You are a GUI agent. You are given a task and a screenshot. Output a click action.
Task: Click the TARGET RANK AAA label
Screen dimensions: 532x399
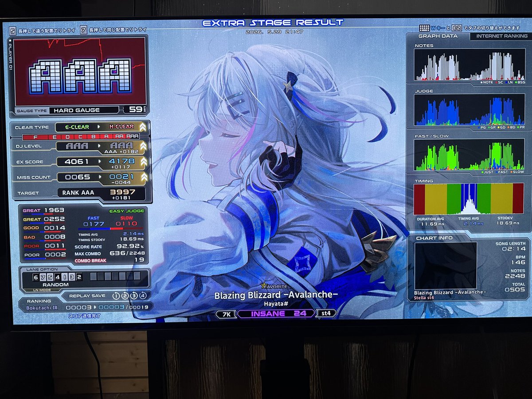(x=78, y=193)
